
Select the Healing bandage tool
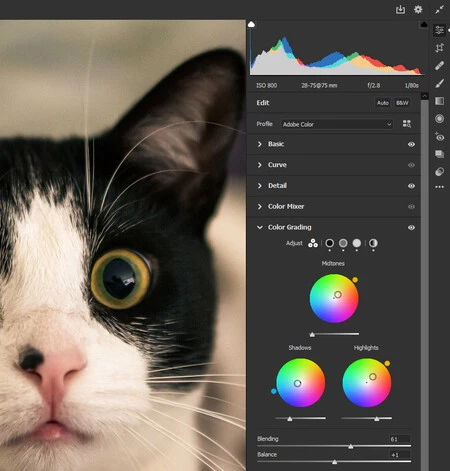[439, 66]
